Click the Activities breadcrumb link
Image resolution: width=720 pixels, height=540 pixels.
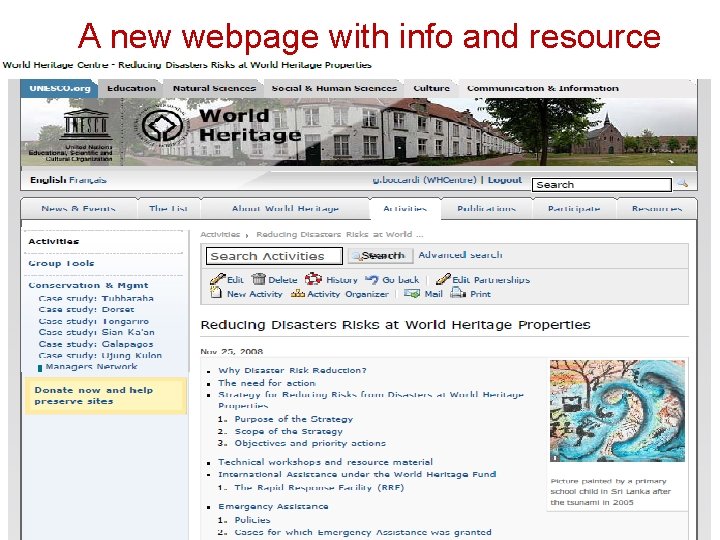220,234
